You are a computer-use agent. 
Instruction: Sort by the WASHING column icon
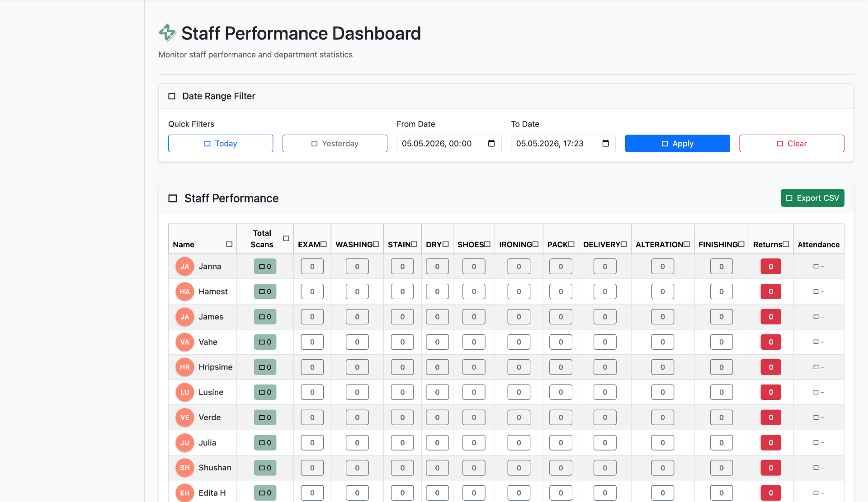pyautogui.click(x=376, y=244)
